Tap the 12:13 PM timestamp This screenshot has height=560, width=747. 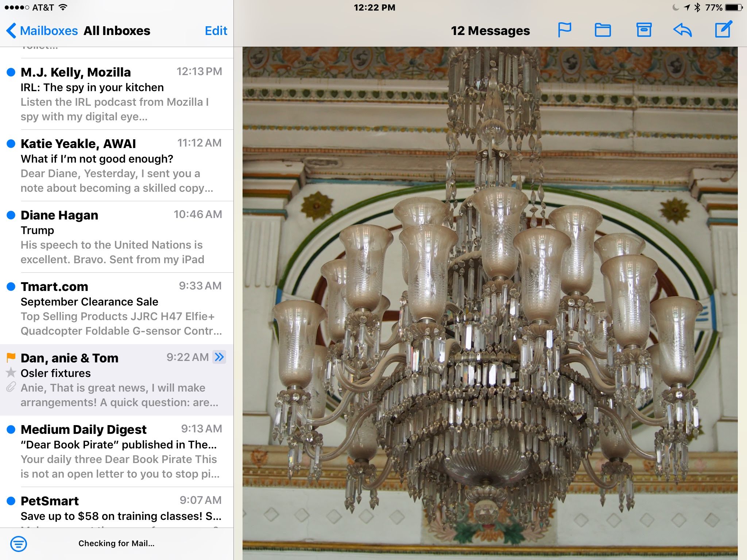coord(199,71)
